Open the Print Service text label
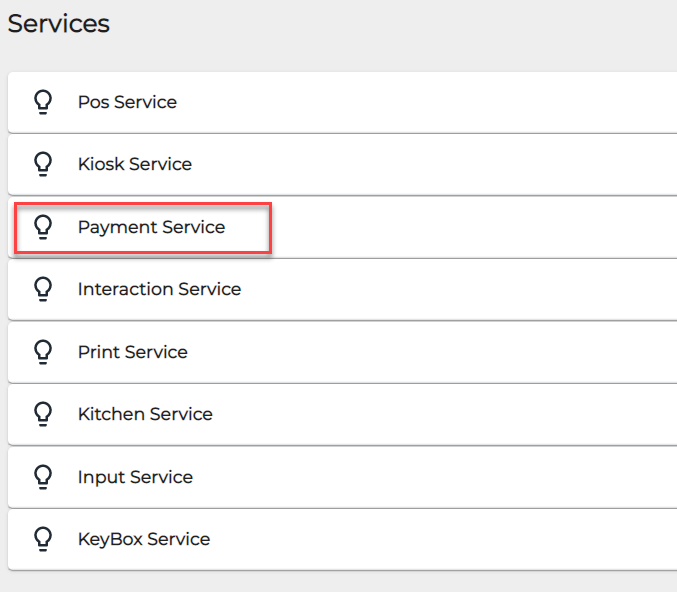The image size is (677, 592). coord(132,352)
